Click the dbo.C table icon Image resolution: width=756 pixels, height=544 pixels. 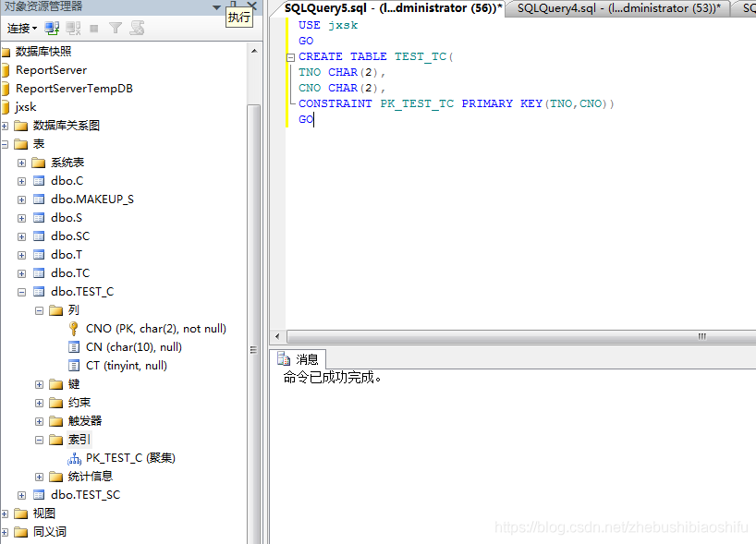39,181
